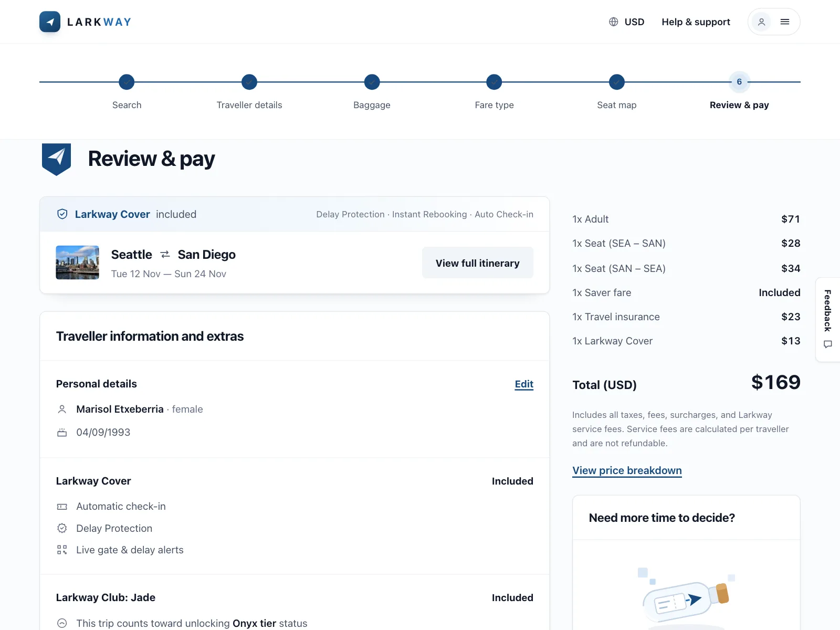
Task: Edit personal details
Action: point(524,384)
